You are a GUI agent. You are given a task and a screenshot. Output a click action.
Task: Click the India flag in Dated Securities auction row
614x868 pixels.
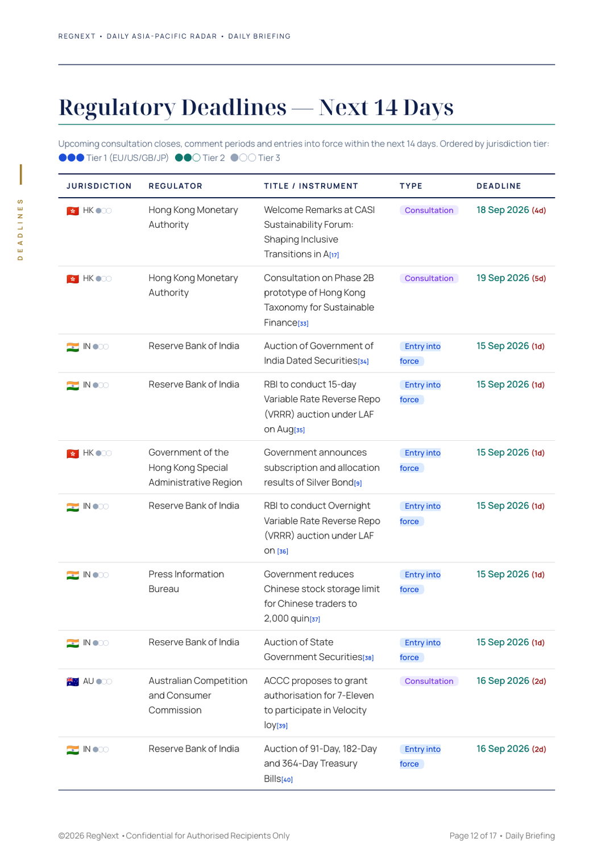(x=73, y=347)
